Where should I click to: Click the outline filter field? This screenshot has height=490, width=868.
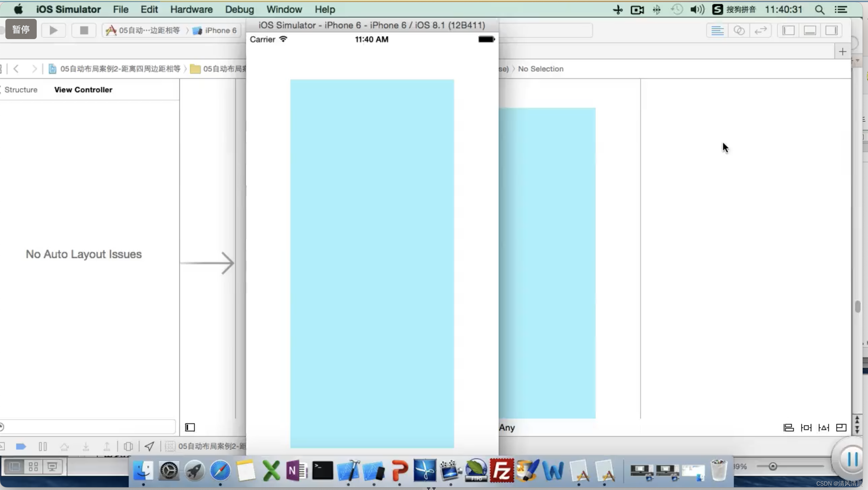pos(88,427)
